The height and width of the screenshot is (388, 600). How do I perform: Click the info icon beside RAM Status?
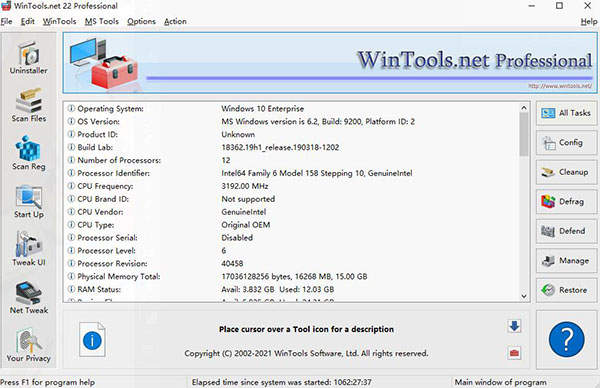coord(71,289)
